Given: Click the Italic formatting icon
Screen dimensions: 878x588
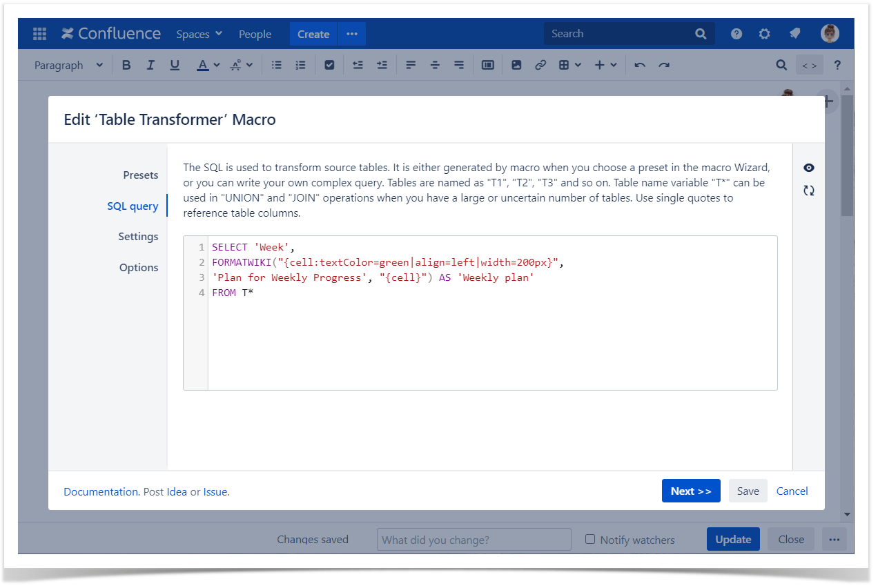Looking at the screenshot, I should click(x=150, y=65).
